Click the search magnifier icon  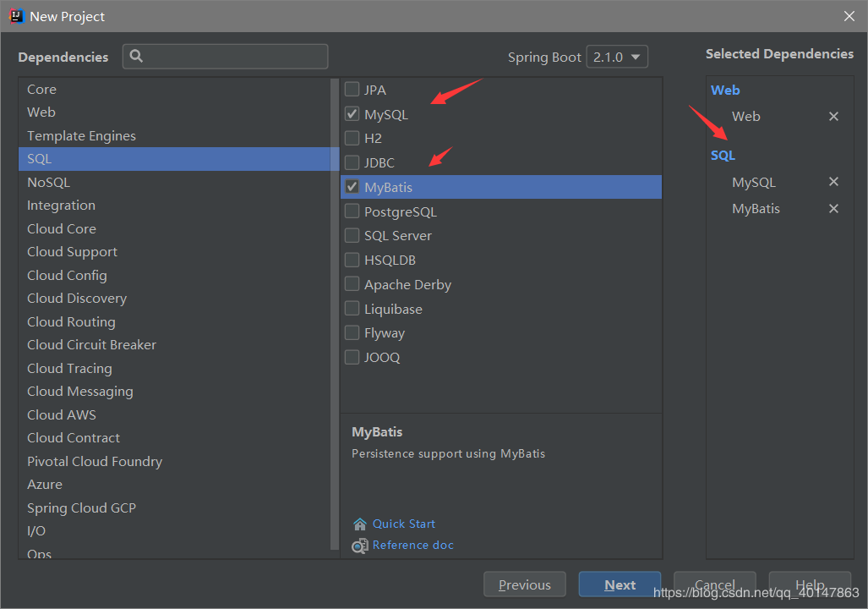click(137, 57)
